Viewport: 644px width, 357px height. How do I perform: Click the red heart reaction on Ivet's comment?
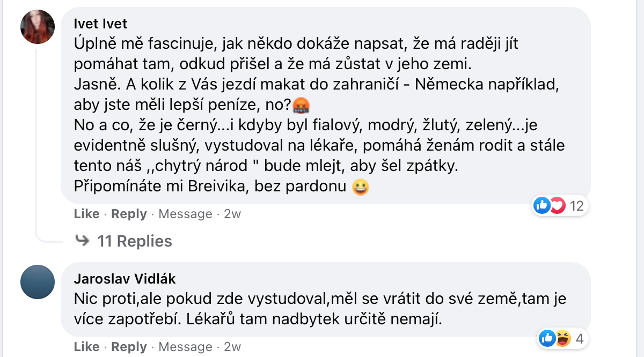[x=557, y=205]
